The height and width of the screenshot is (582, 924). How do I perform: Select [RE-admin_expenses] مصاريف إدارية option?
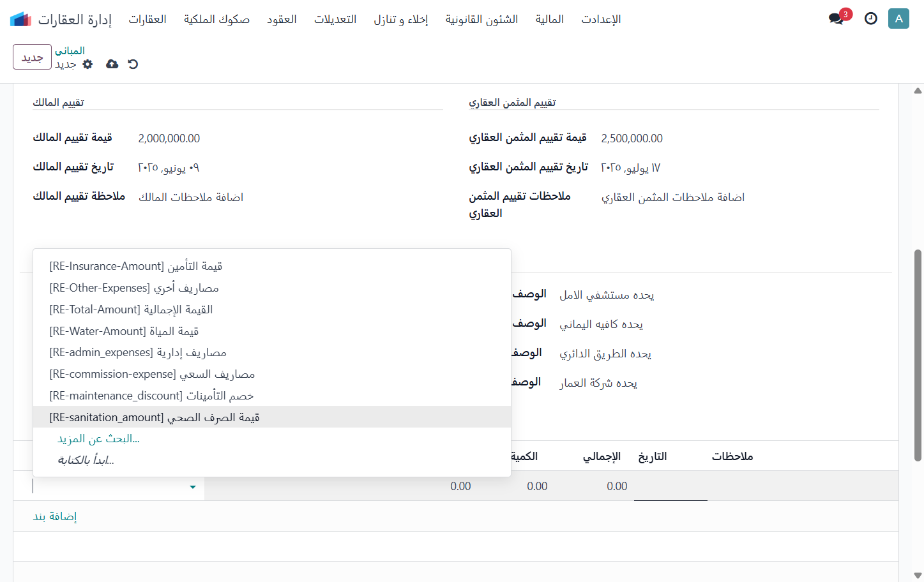click(x=272, y=352)
